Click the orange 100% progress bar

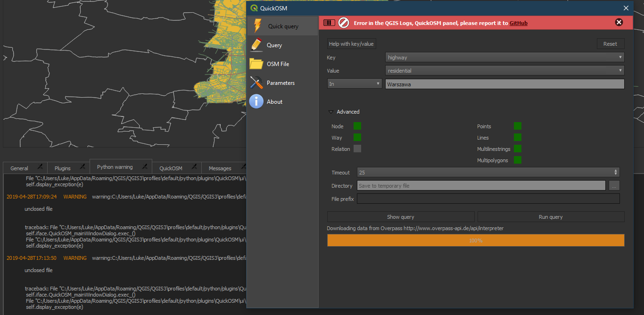[x=476, y=240]
